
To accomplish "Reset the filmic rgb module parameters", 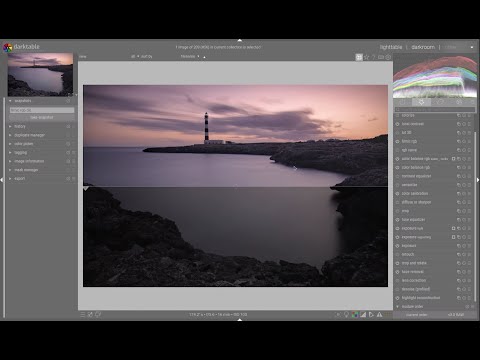I will tap(464, 141).
